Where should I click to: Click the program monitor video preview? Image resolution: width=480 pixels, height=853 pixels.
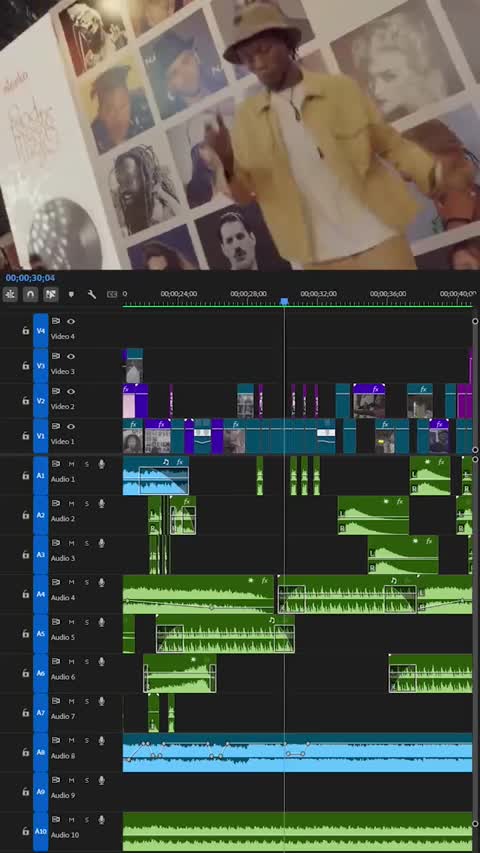(x=240, y=134)
